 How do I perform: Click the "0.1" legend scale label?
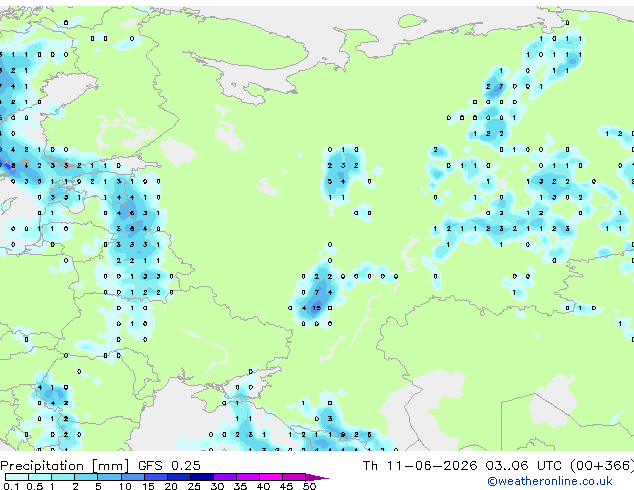click(x=11, y=486)
